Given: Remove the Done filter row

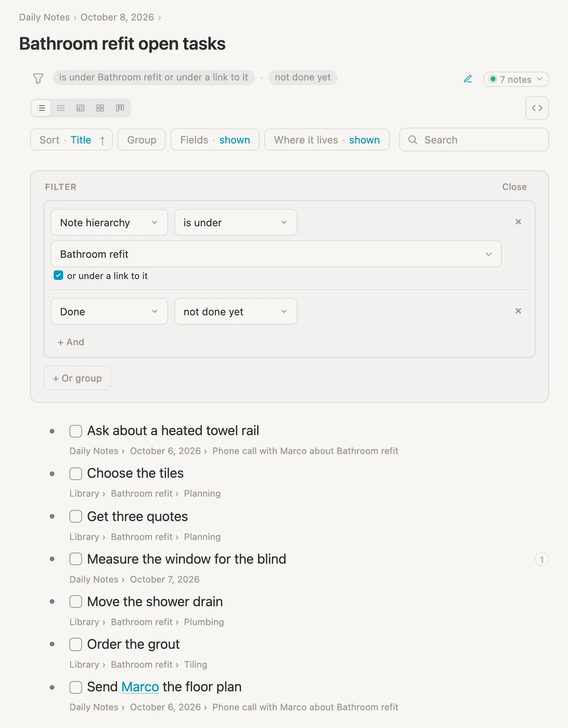Looking at the screenshot, I should click(518, 311).
